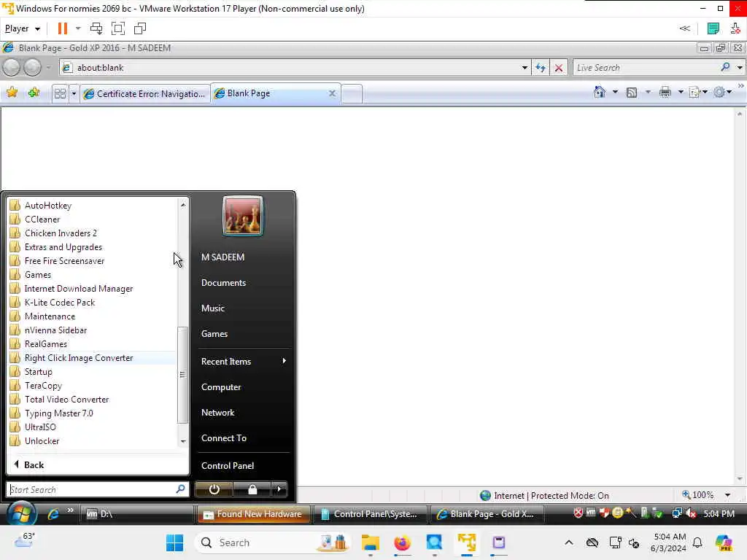Screen dimensions: 747x560
Task: Close the Blank Page tab
Action: 332,93
